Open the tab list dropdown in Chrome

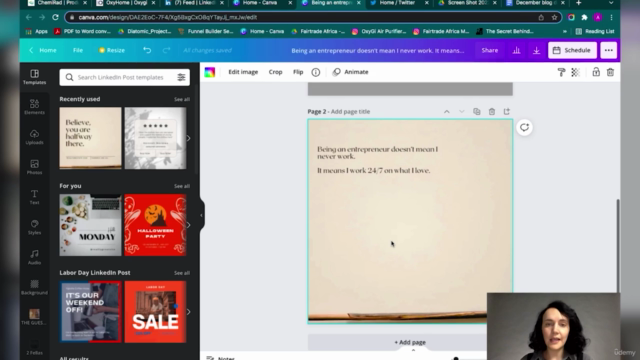point(611,3)
